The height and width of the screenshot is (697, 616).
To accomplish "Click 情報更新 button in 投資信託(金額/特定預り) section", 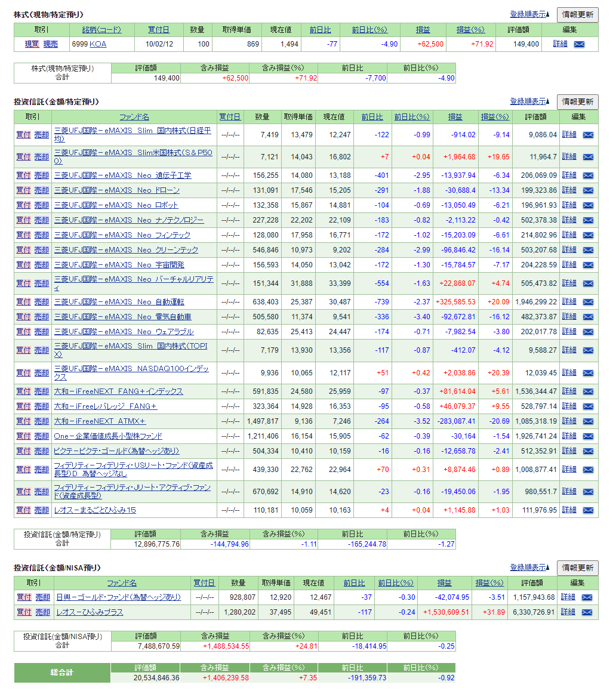I will click(577, 102).
